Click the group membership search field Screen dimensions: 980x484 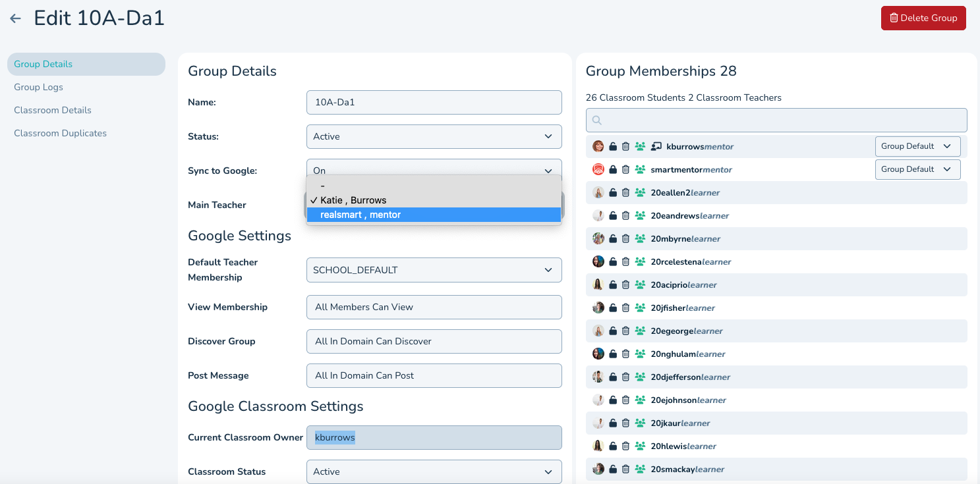coord(776,120)
